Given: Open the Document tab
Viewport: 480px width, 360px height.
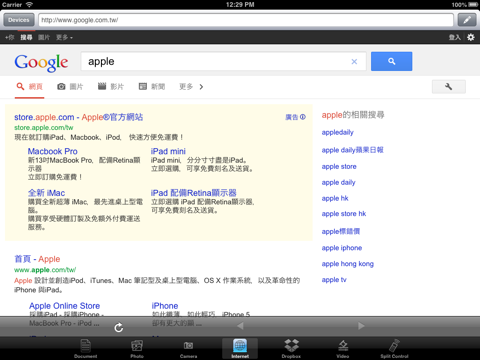Looking at the screenshot, I should click(x=86, y=348).
